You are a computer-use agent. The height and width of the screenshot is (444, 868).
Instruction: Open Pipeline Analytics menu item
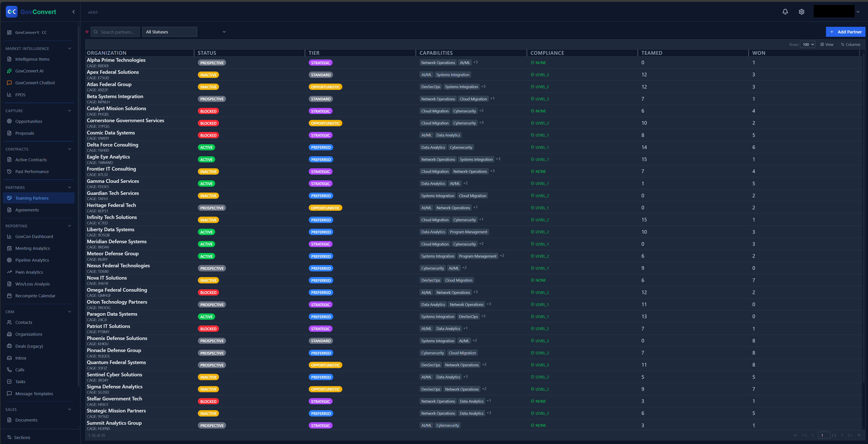[x=32, y=260]
